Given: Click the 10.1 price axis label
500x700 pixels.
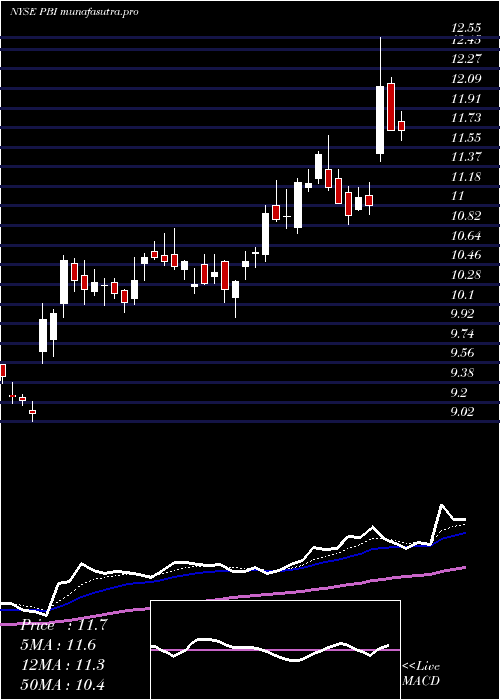Looking at the screenshot, I should pos(464,294).
